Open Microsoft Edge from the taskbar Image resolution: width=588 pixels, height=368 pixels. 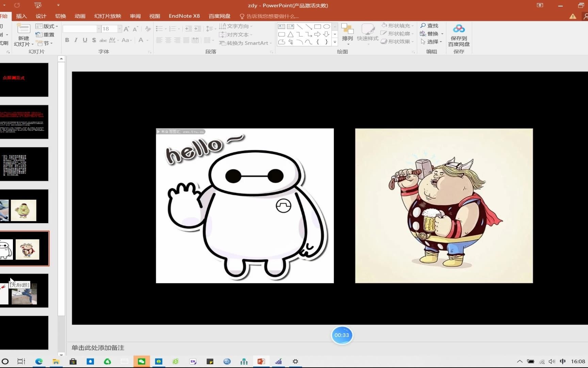[x=39, y=362]
